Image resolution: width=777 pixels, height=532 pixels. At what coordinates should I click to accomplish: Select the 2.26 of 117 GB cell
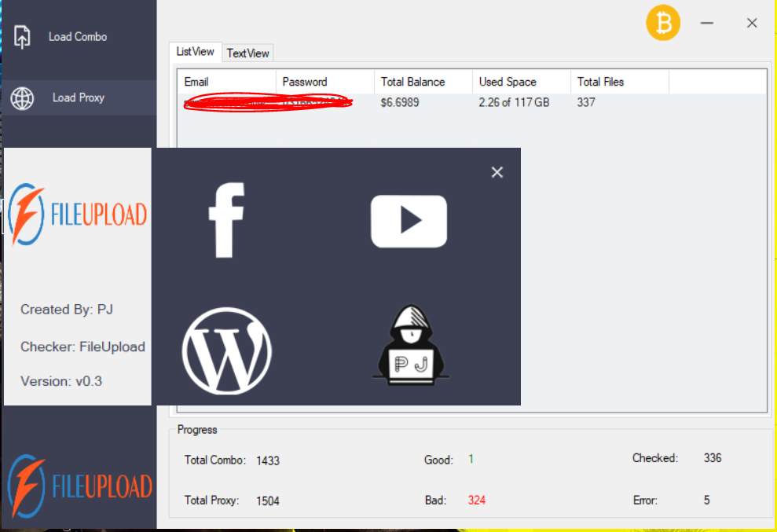tap(514, 103)
